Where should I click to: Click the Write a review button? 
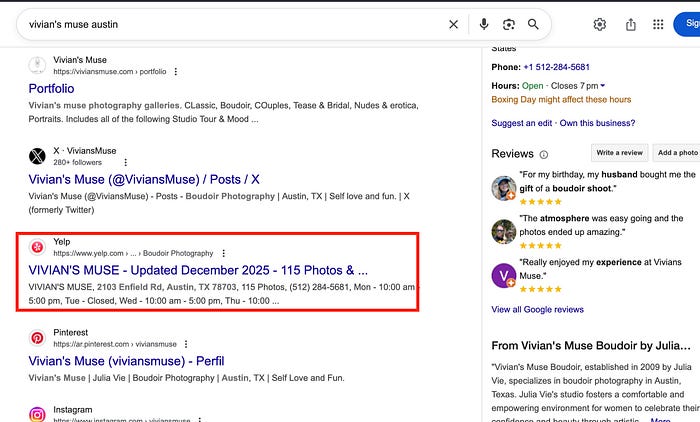pyautogui.click(x=619, y=153)
